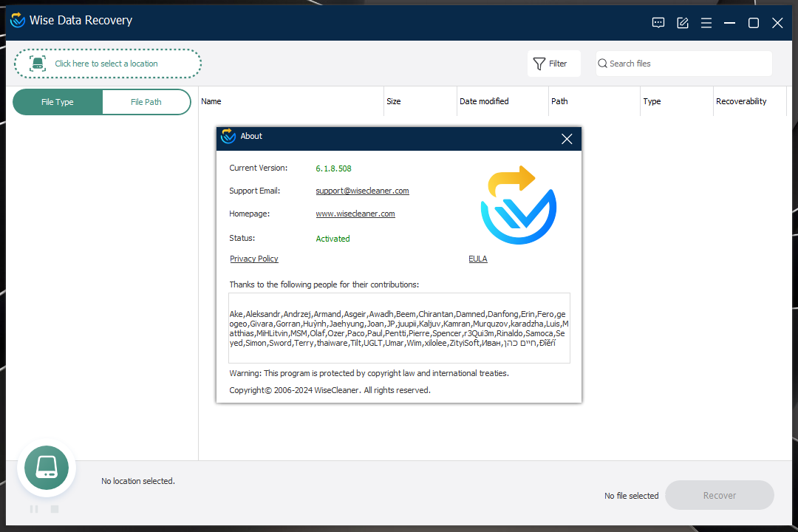This screenshot has height=532, width=798.
Task: Visit the www.wisecleaner.com homepage link
Action: tap(355, 214)
